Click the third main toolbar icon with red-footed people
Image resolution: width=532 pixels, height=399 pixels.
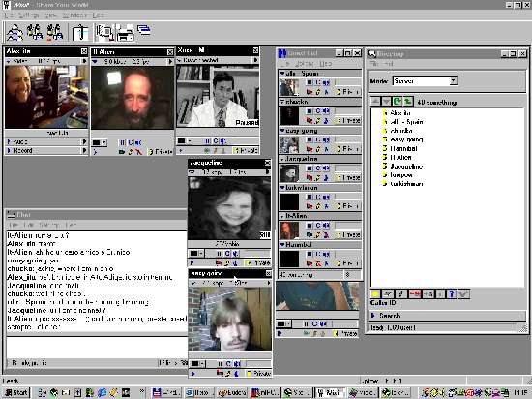coord(54,32)
